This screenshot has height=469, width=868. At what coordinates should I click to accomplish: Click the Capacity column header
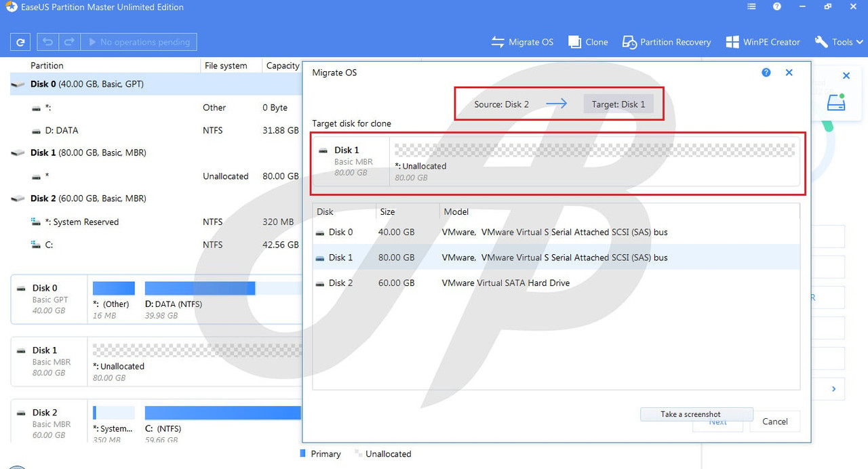(283, 66)
